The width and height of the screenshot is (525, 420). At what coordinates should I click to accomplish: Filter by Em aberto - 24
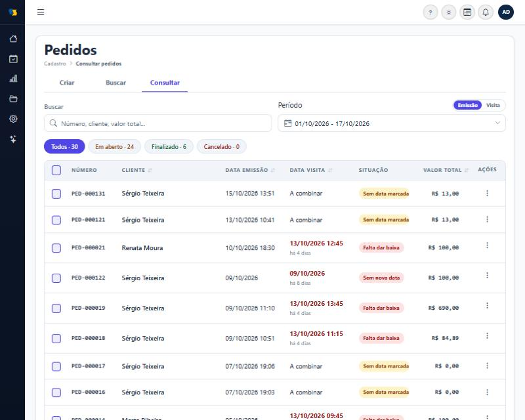(x=114, y=147)
